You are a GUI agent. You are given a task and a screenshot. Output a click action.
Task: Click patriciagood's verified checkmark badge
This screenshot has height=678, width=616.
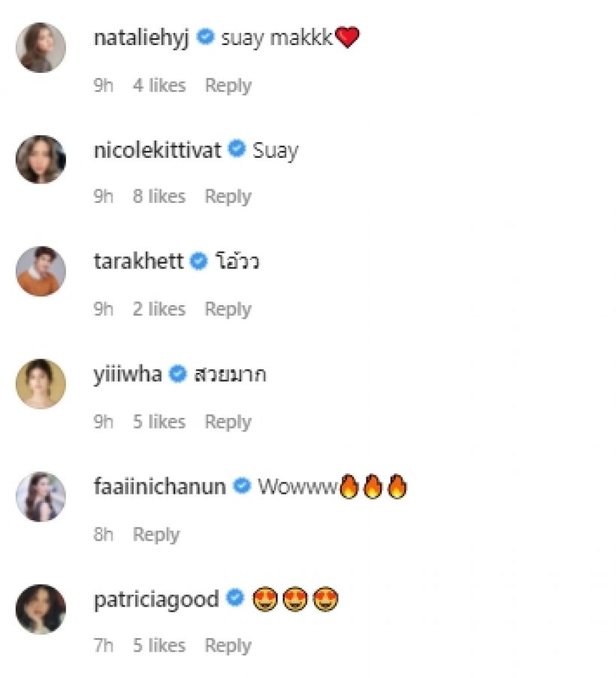tap(236, 598)
